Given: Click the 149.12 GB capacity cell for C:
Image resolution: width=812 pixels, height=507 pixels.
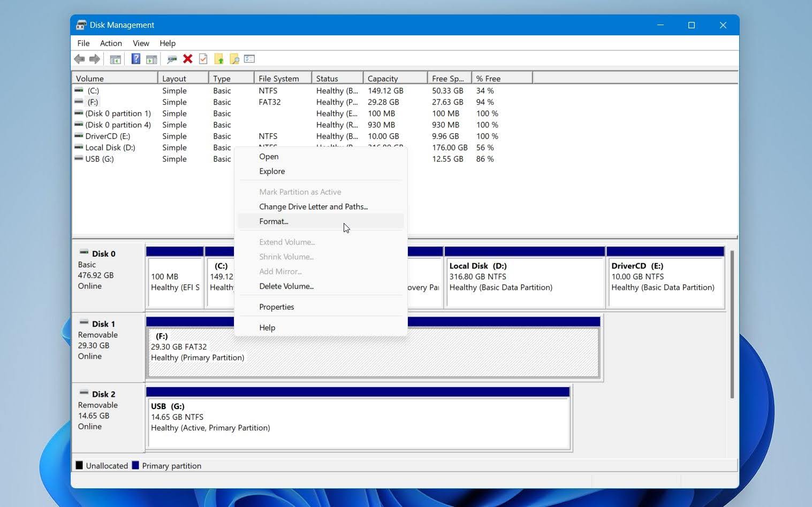Looking at the screenshot, I should point(385,91).
